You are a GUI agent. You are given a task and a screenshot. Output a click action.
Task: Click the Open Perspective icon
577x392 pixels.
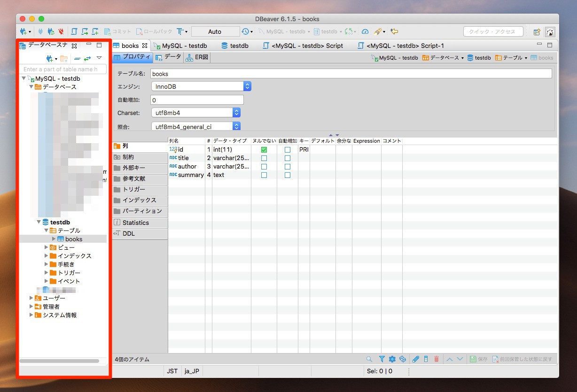(537, 32)
